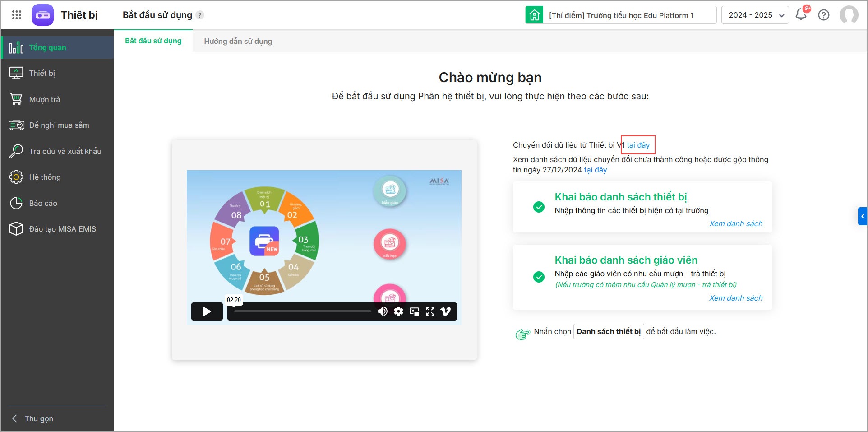Open video settings gear
The image size is (868, 432).
click(398, 311)
